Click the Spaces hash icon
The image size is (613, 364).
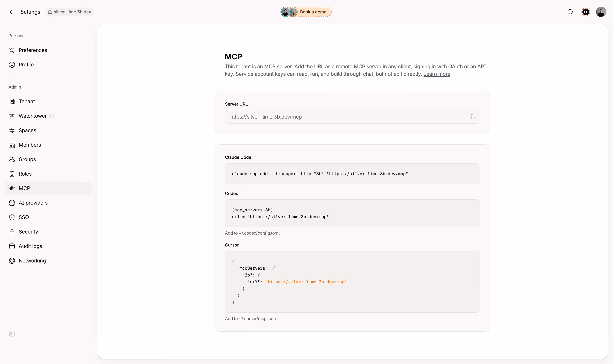tap(12, 130)
